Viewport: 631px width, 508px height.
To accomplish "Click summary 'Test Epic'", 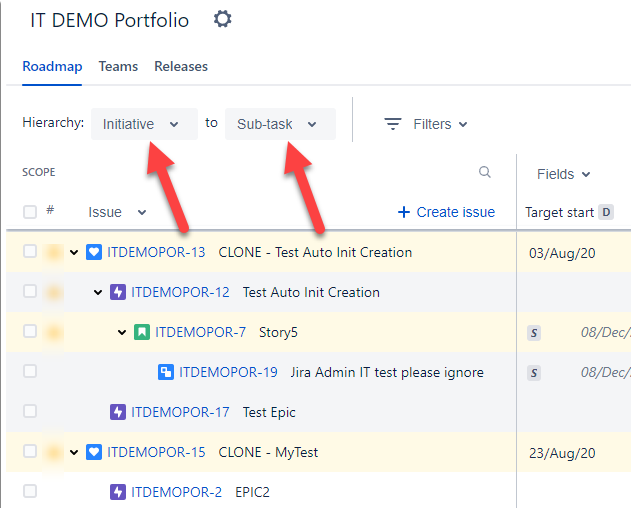I will (x=269, y=412).
